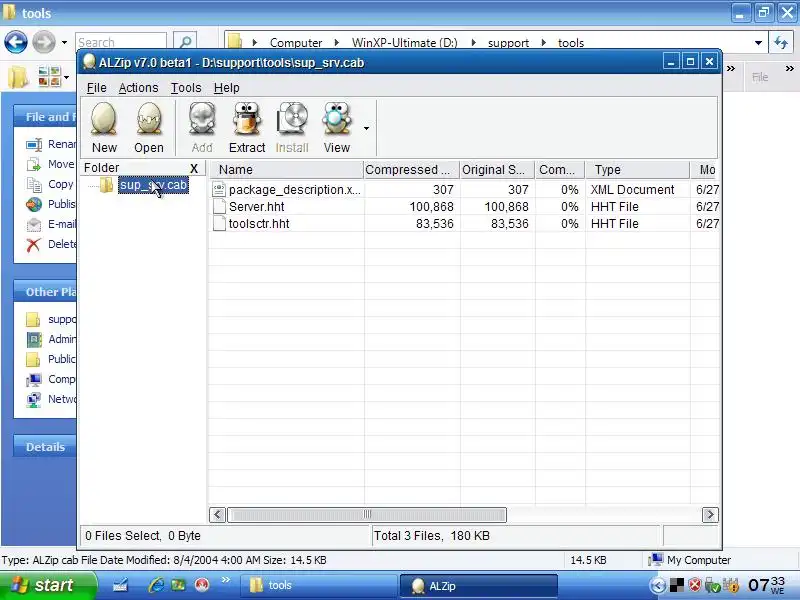
Task: Click the sup_srv.cab folder icon
Action: 106,185
